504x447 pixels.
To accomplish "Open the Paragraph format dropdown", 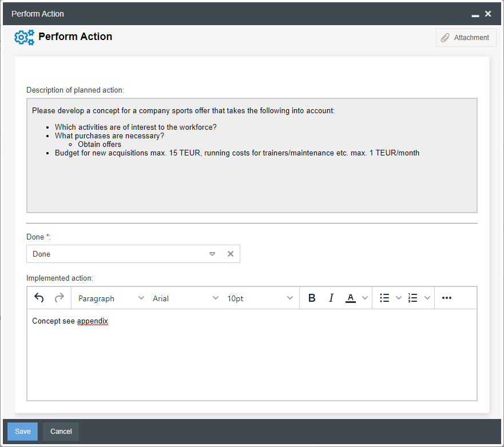I will (x=110, y=298).
